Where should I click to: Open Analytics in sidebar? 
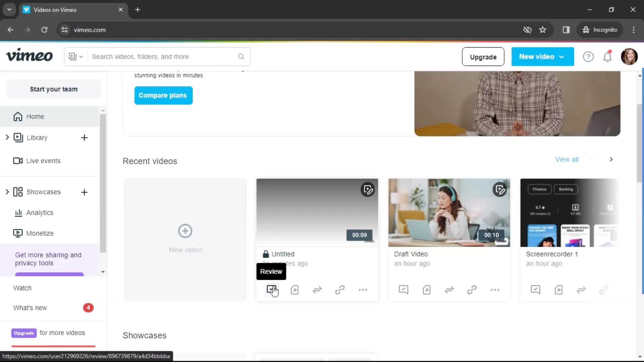(x=34, y=213)
